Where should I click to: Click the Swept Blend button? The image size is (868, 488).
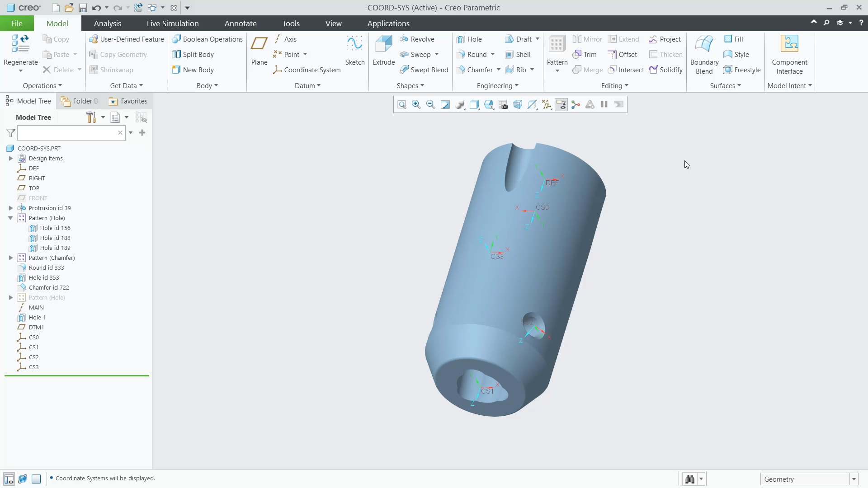point(424,70)
